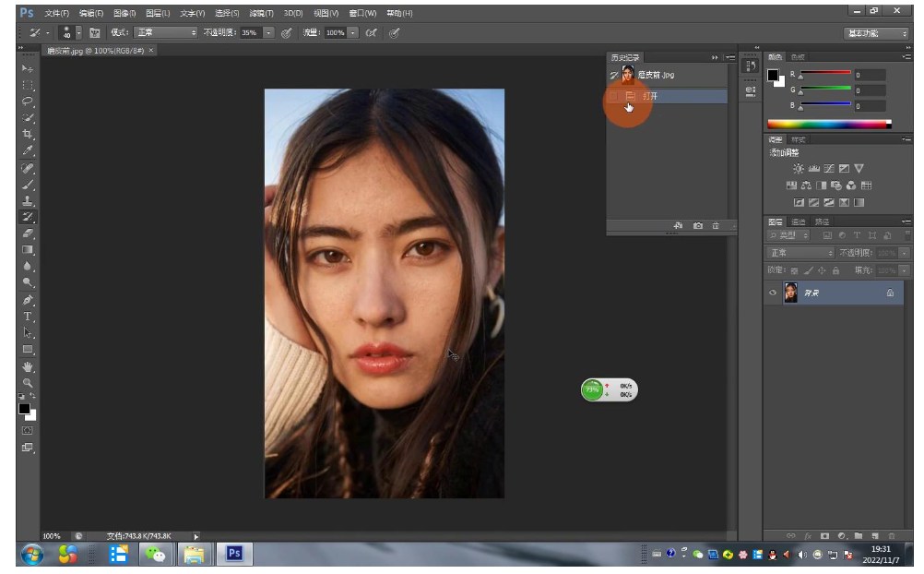Open the 图像(I) menu
The image size is (924, 574).
tap(124, 13)
